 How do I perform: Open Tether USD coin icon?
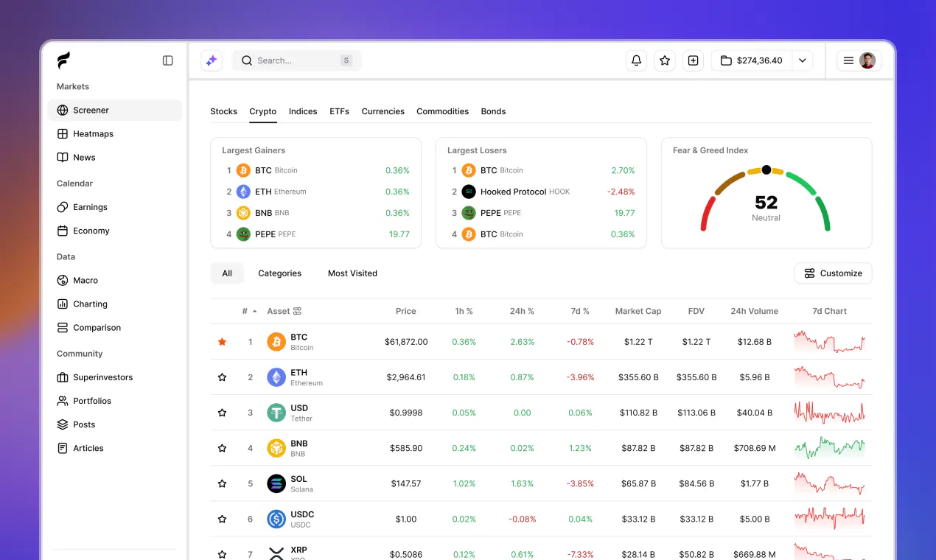click(276, 413)
